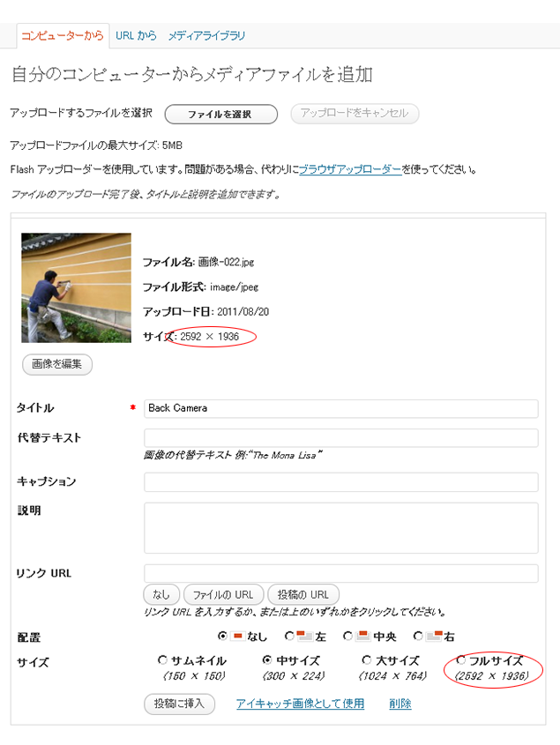Select the 'なし' alignment icon

(x=238, y=636)
